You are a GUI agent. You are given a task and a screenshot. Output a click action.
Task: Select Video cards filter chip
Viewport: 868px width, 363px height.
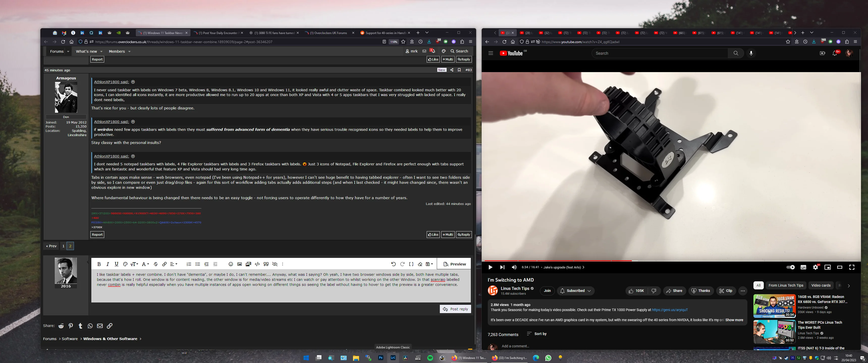[821, 286]
